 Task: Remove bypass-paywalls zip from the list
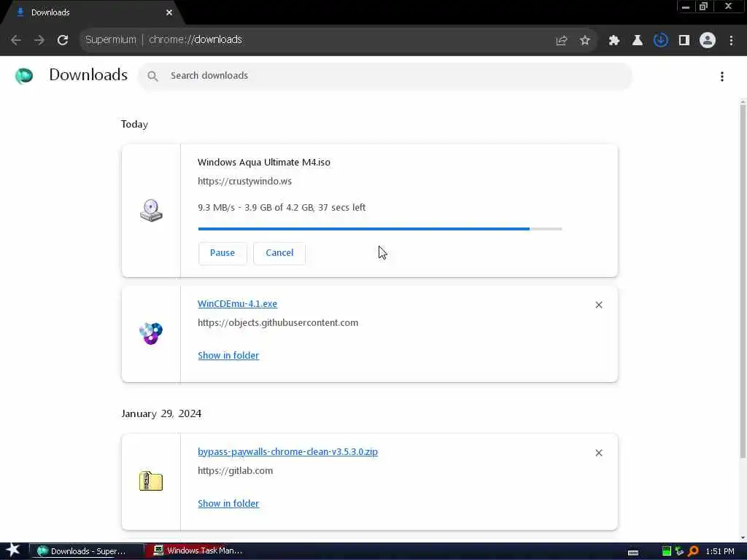tap(599, 453)
